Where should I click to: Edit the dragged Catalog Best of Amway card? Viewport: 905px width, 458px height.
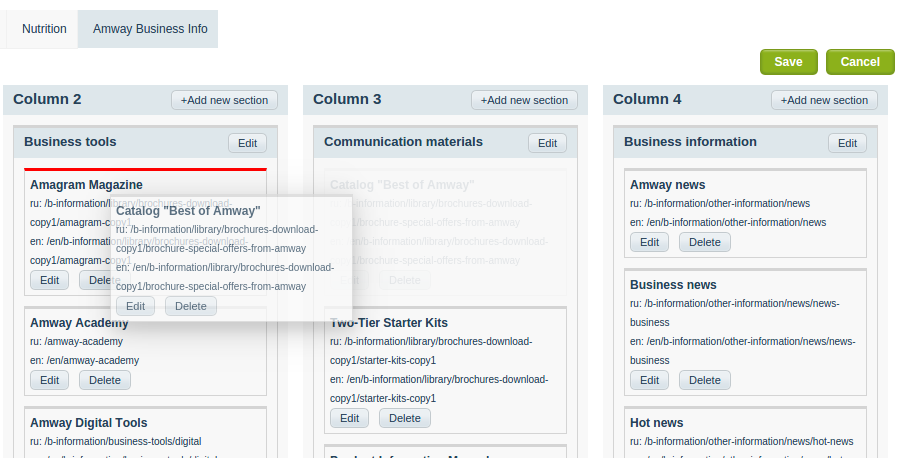pyautogui.click(x=135, y=306)
